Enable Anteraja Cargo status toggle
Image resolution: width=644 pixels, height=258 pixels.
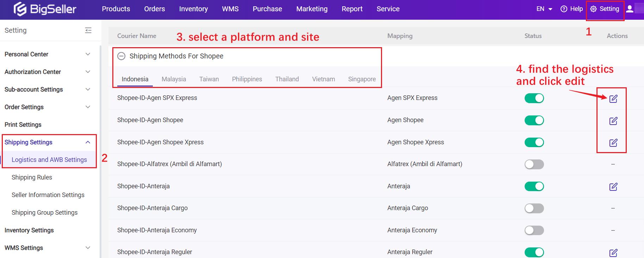click(x=534, y=208)
